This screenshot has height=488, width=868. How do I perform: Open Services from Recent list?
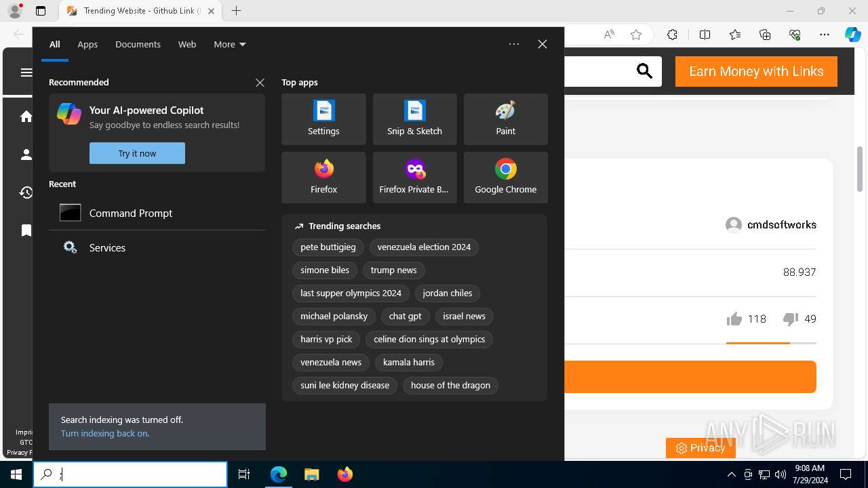tap(157, 247)
